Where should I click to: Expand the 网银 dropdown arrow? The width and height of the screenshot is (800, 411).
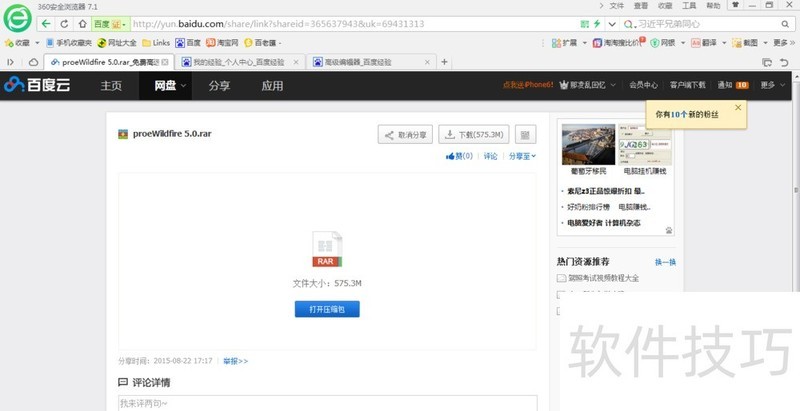[x=683, y=43]
